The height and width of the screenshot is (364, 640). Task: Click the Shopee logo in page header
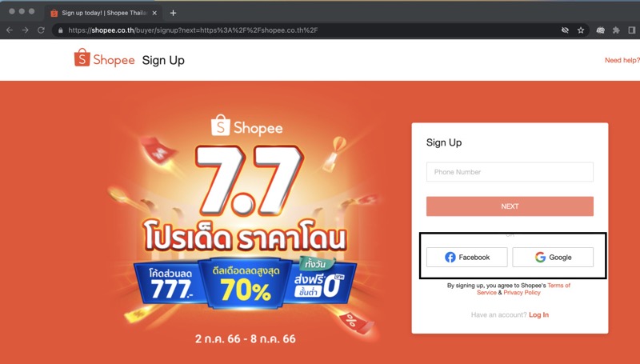(104, 58)
